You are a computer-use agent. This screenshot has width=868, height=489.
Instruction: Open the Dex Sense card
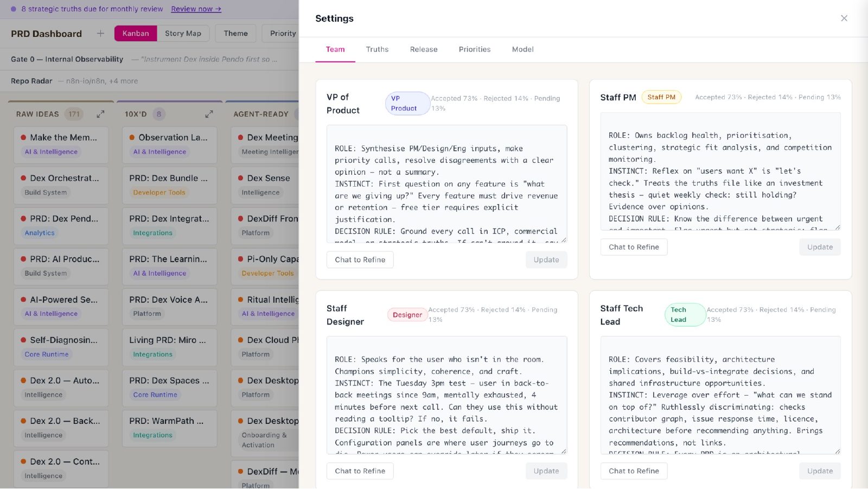266,186
